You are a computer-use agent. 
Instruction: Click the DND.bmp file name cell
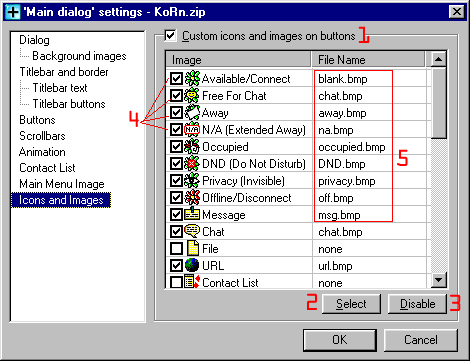click(x=369, y=164)
